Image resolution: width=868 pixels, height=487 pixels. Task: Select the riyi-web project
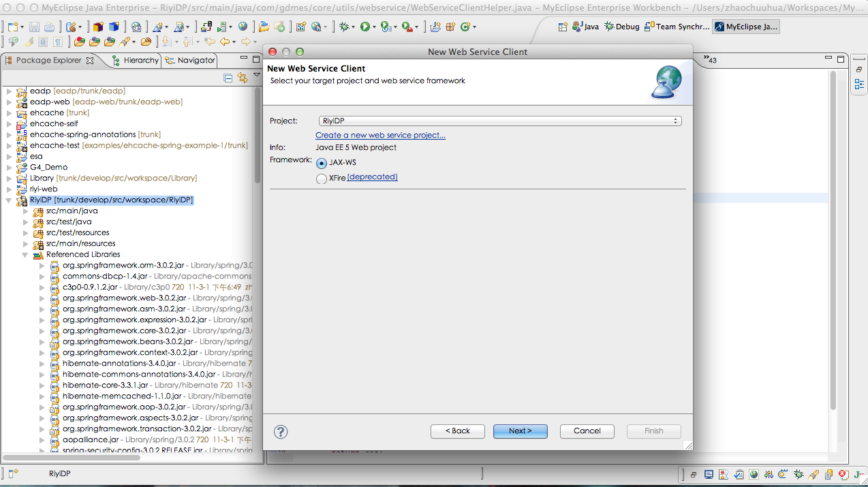[x=44, y=189]
